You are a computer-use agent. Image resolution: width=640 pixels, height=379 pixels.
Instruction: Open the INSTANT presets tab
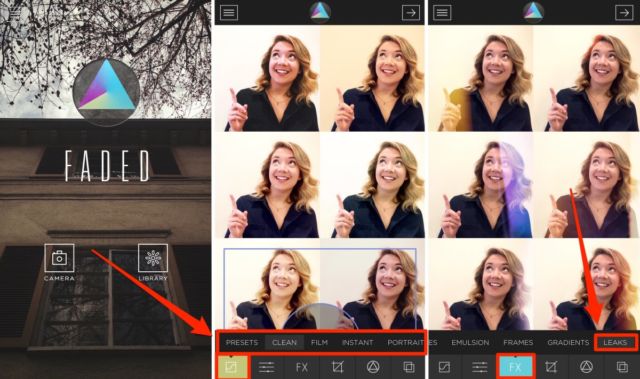point(358,342)
